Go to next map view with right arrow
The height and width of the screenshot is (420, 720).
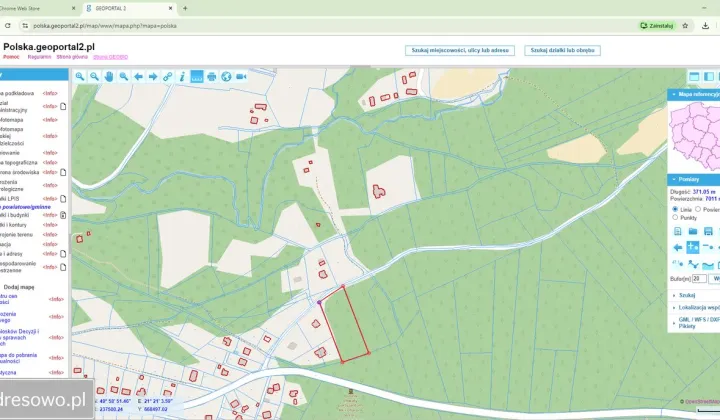click(153, 77)
